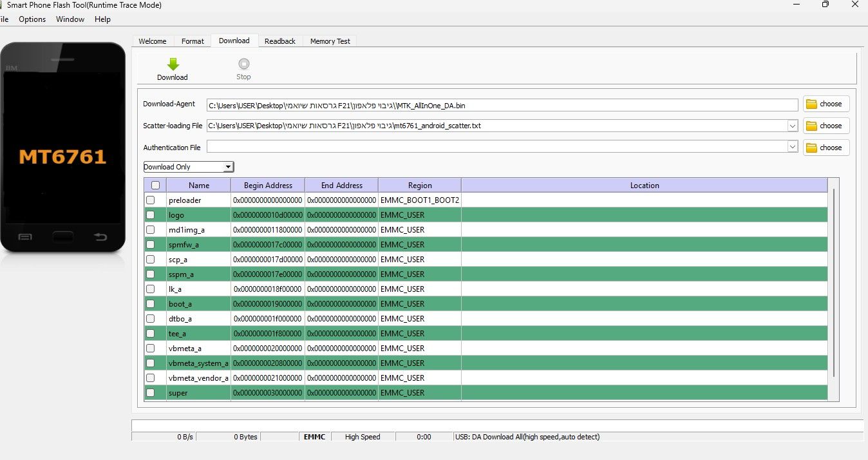This screenshot has height=460, width=868.
Task: Click choose button for Scatter-loading File
Action: click(x=826, y=126)
